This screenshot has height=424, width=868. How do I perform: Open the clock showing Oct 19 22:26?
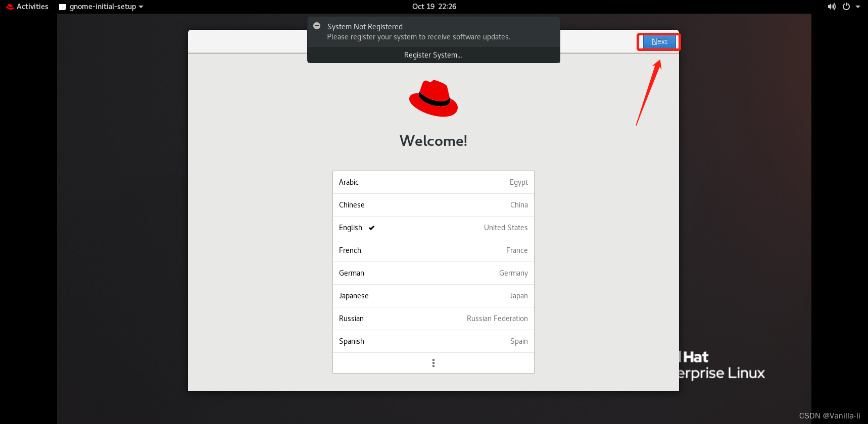click(x=434, y=7)
